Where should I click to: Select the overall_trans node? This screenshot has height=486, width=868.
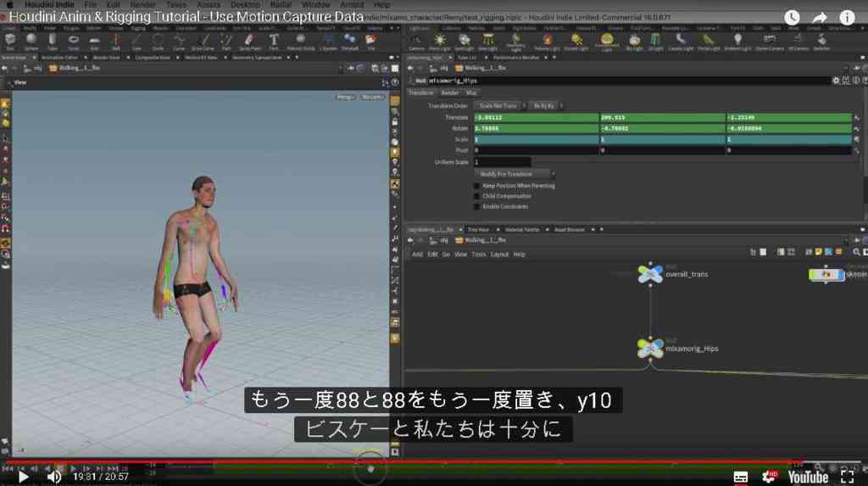point(650,274)
